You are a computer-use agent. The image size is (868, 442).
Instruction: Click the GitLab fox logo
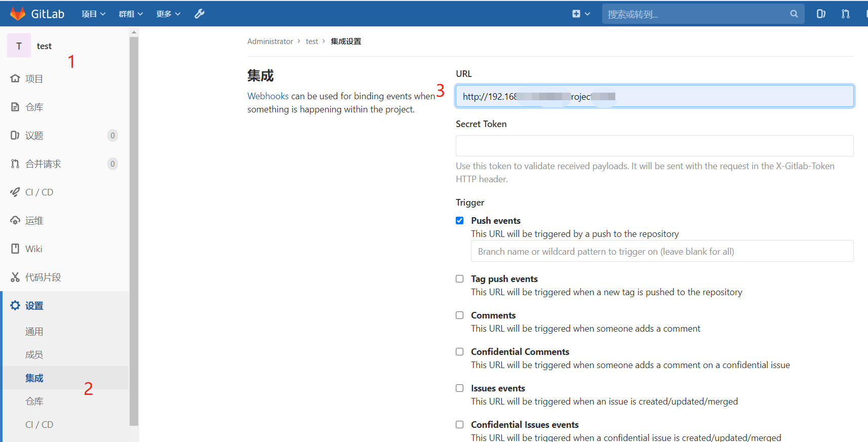pyautogui.click(x=18, y=14)
